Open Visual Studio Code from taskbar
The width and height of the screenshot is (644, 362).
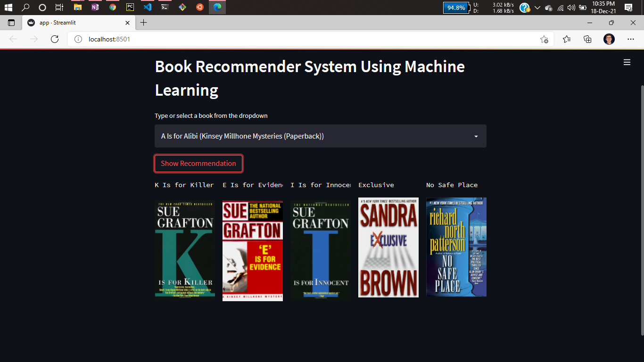coord(147,7)
